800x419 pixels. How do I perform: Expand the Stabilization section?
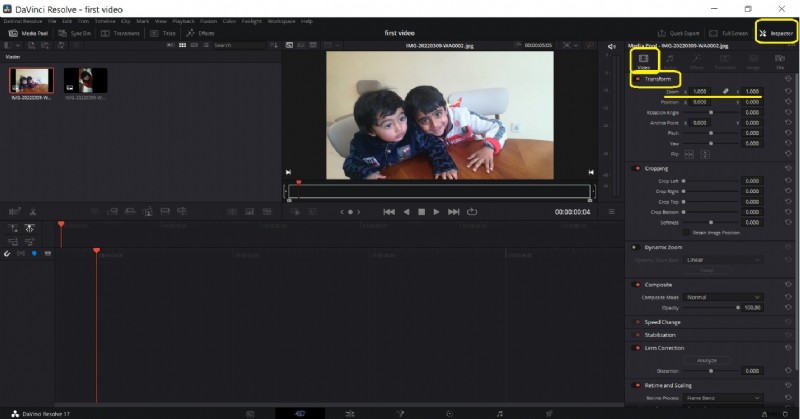[660, 335]
